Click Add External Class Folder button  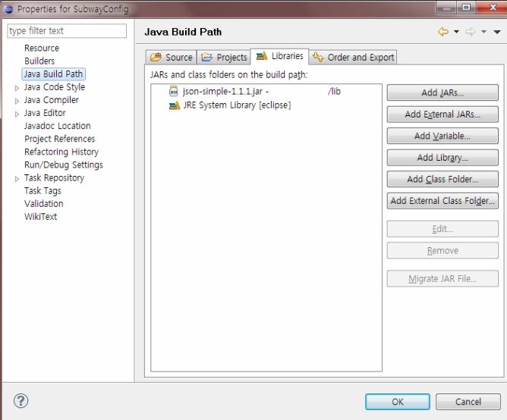(x=442, y=201)
